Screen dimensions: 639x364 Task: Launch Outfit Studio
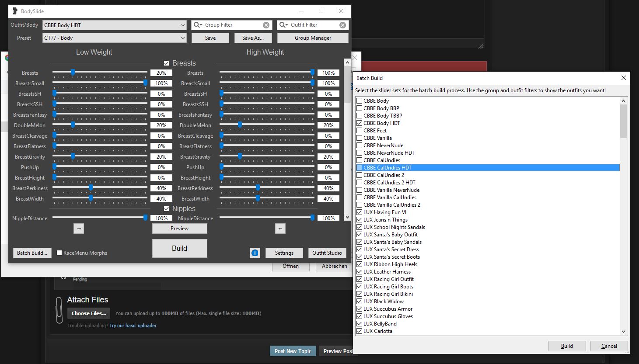327,253
